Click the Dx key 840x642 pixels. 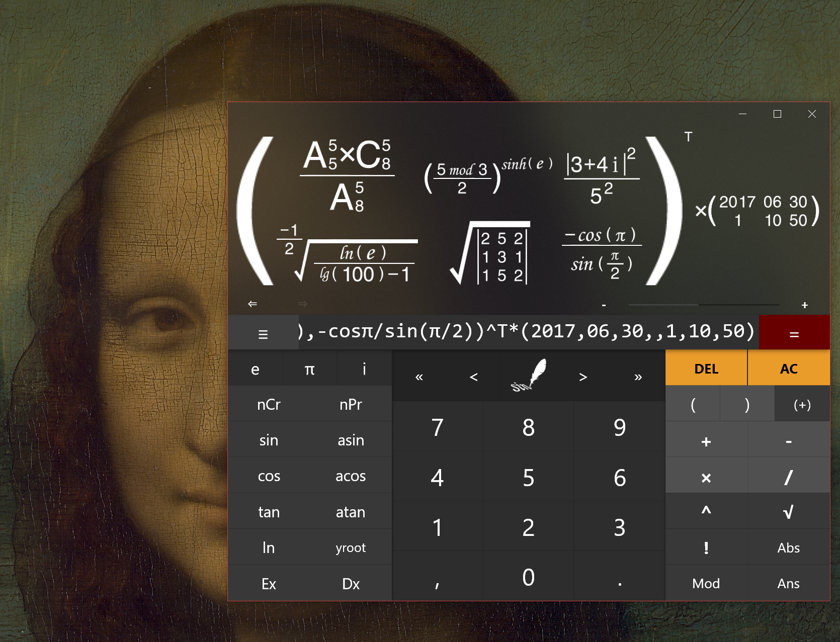click(351, 584)
